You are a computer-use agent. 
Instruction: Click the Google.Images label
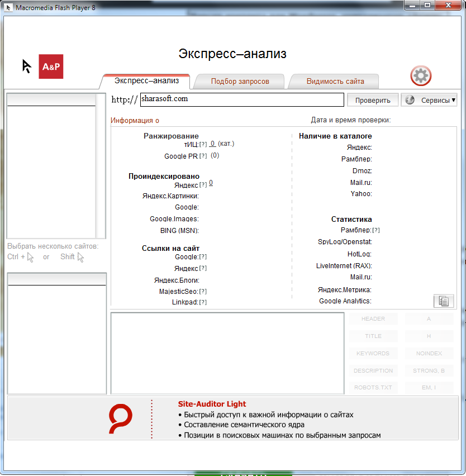click(x=174, y=219)
